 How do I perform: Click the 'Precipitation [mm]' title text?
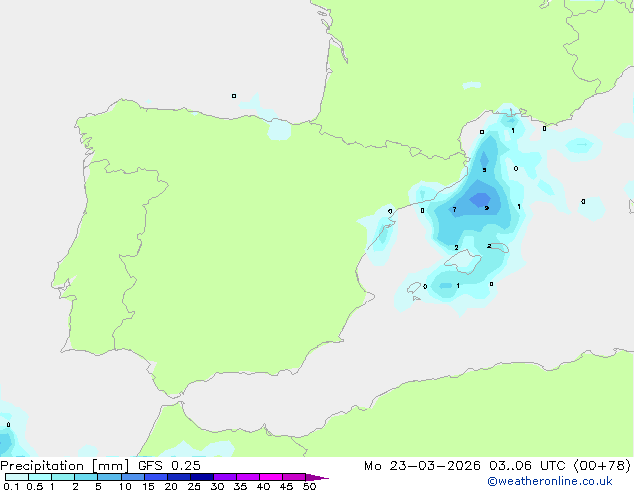(65, 466)
